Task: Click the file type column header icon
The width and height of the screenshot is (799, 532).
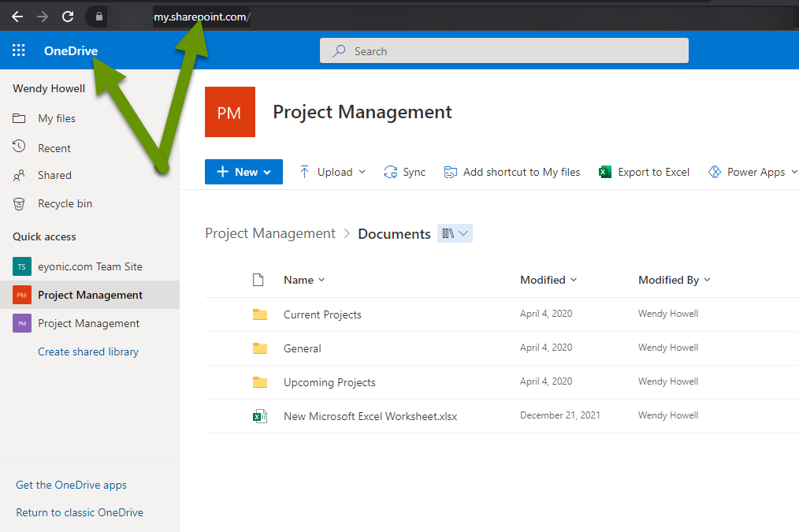Action: tap(258, 280)
